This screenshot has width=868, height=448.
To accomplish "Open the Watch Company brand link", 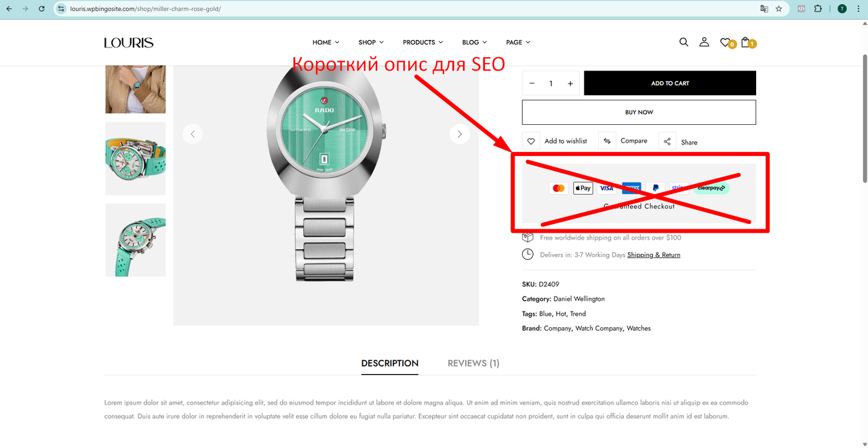I will click(x=599, y=329).
